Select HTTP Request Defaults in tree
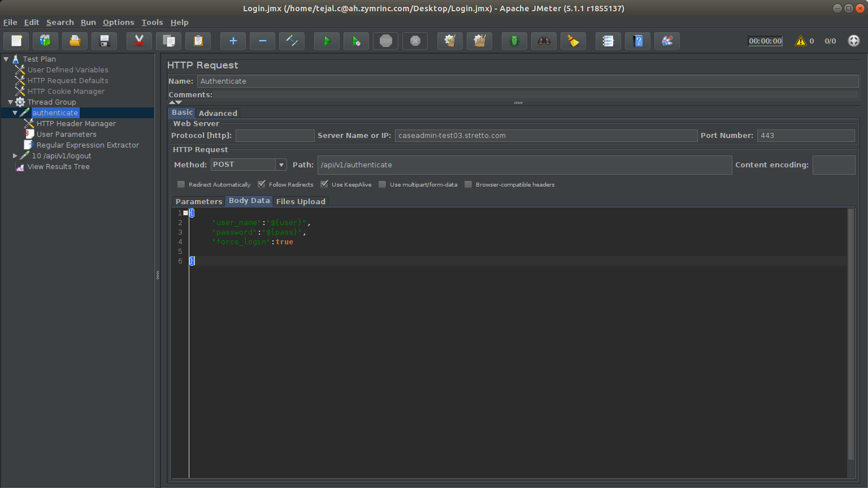Screen dimensions: 868x488 point(68,81)
